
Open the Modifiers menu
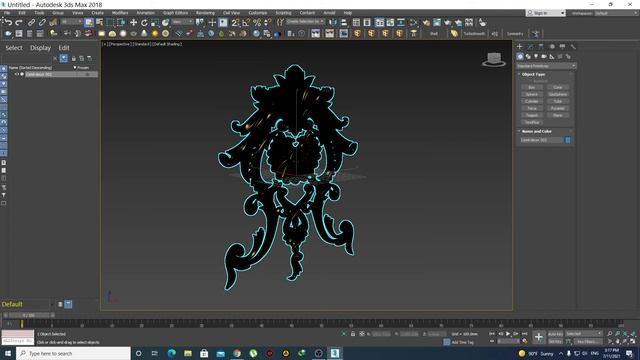(x=120, y=13)
